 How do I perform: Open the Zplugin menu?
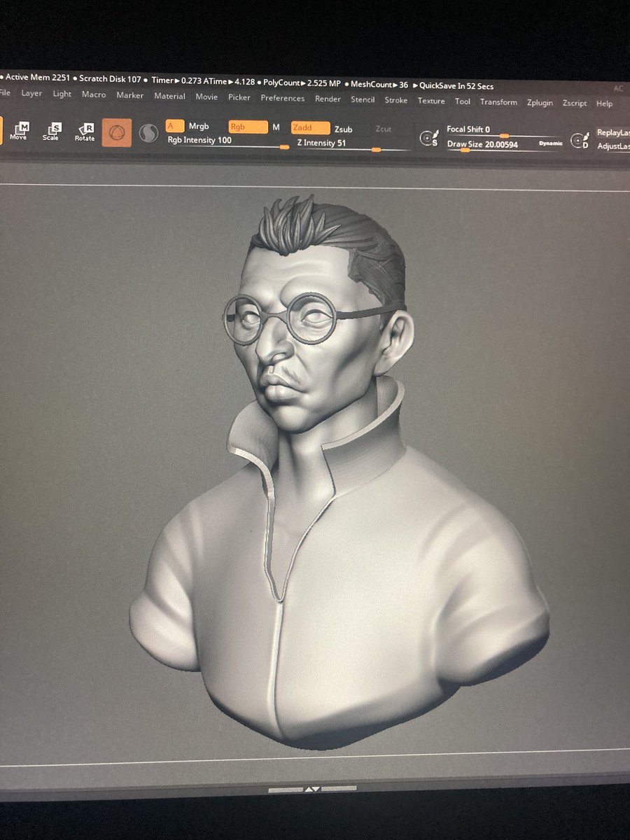538,103
